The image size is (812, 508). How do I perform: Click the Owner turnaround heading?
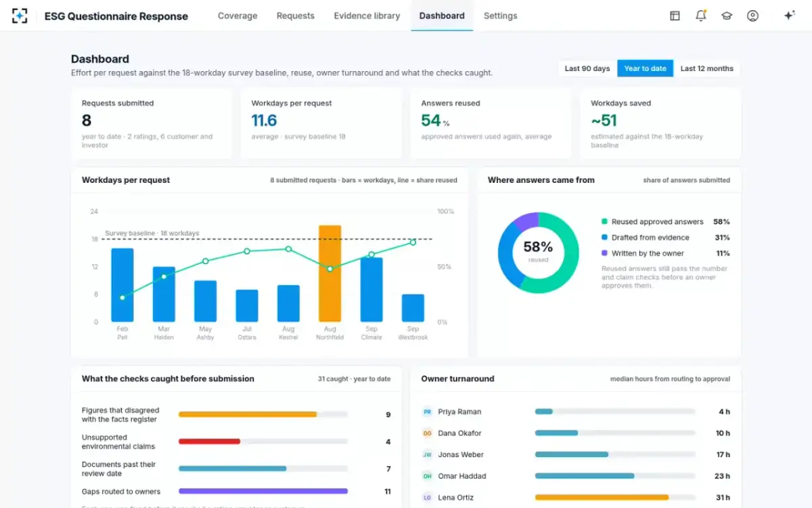click(x=457, y=379)
